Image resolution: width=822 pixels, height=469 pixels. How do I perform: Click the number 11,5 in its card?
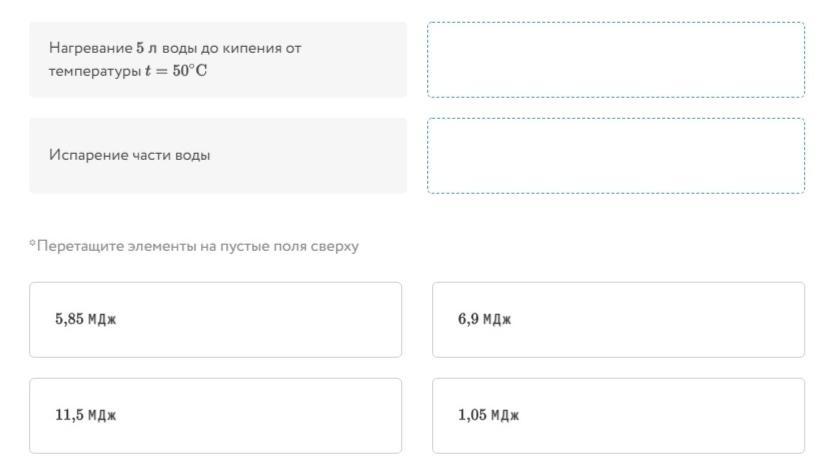[69, 416]
